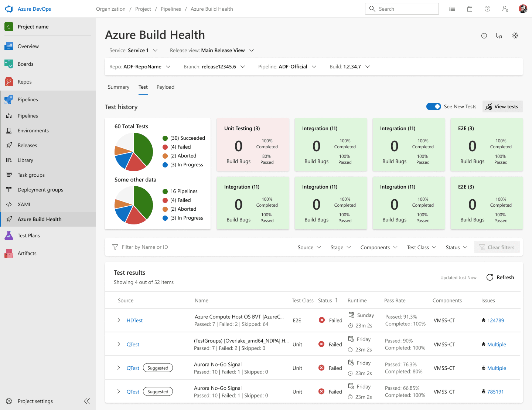This screenshot has width=532, height=410.
Task: Collapse the sidebar with double chevron
Action: (87, 401)
